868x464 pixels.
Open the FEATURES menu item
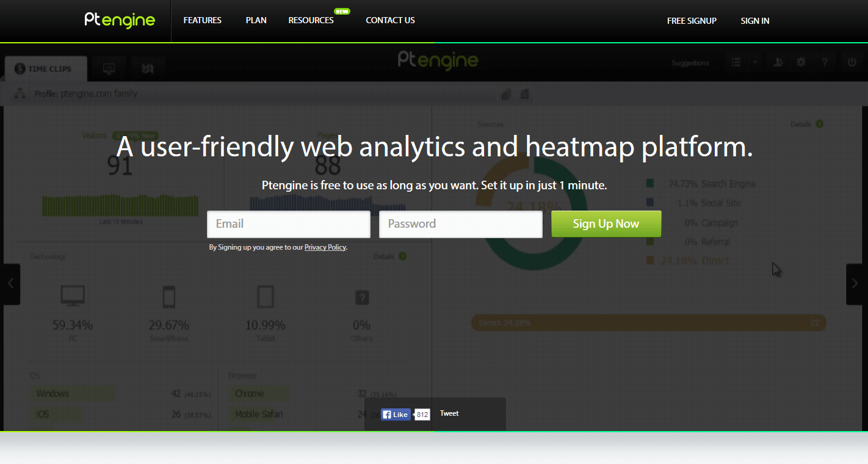click(202, 20)
